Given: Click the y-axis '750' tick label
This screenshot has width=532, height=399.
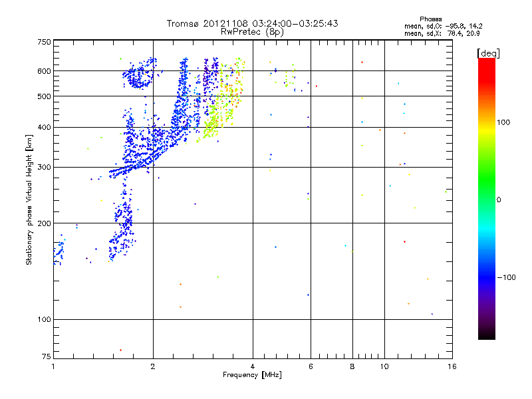Looking at the screenshot, I should 44,42.
